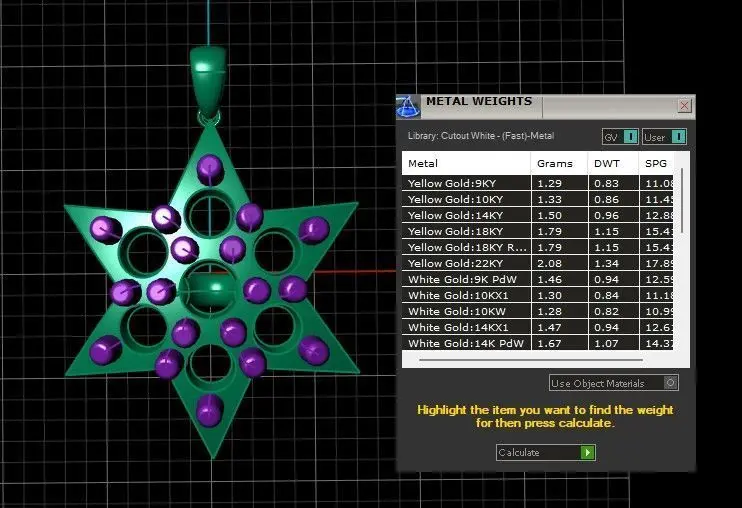Close the Metal Weights dialog
The height and width of the screenshot is (508, 742).
684,106
